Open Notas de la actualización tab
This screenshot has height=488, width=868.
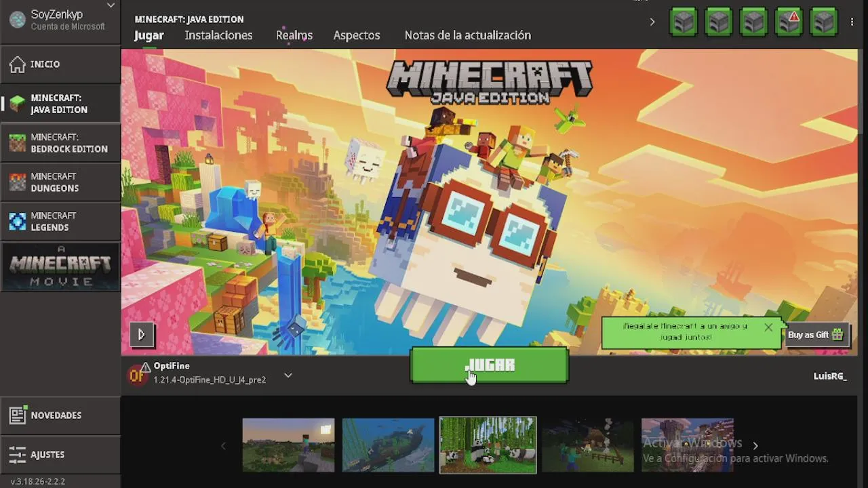tap(468, 35)
